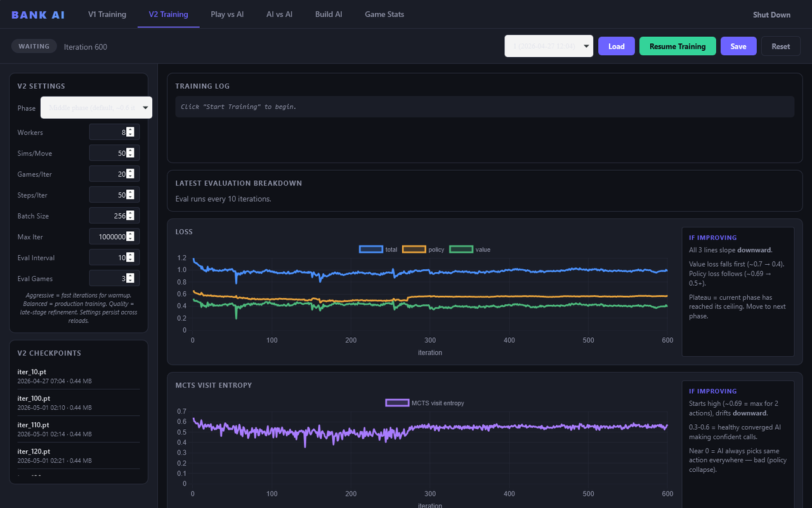
Task: Toggle the total loss legend swatch
Action: tap(370, 250)
